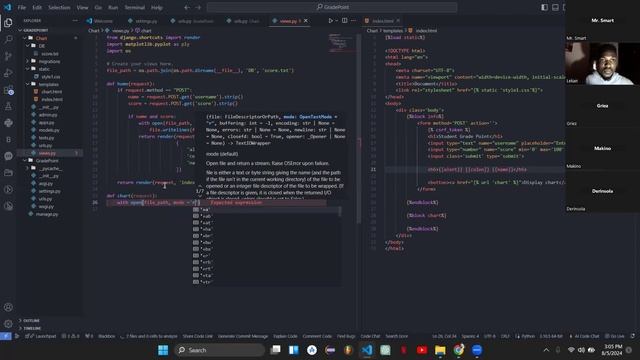Open YouTube from the taskbar
The height and width of the screenshot is (360, 640).
tap(422, 350)
